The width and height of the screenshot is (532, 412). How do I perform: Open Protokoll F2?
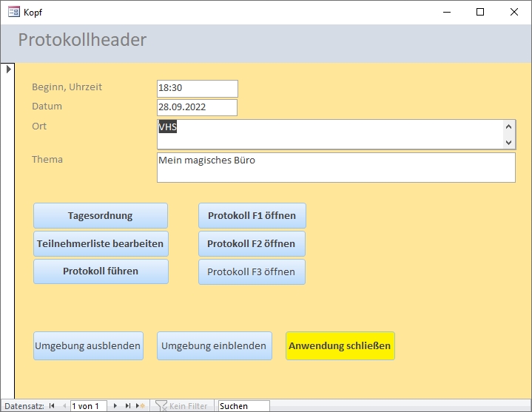(x=252, y=243)
